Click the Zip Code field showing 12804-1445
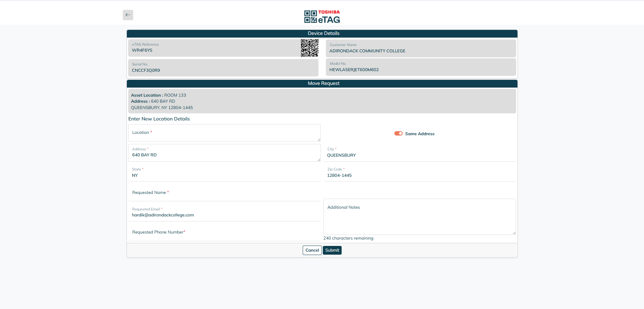Screen dimensions: 644x309 [419, 175]
